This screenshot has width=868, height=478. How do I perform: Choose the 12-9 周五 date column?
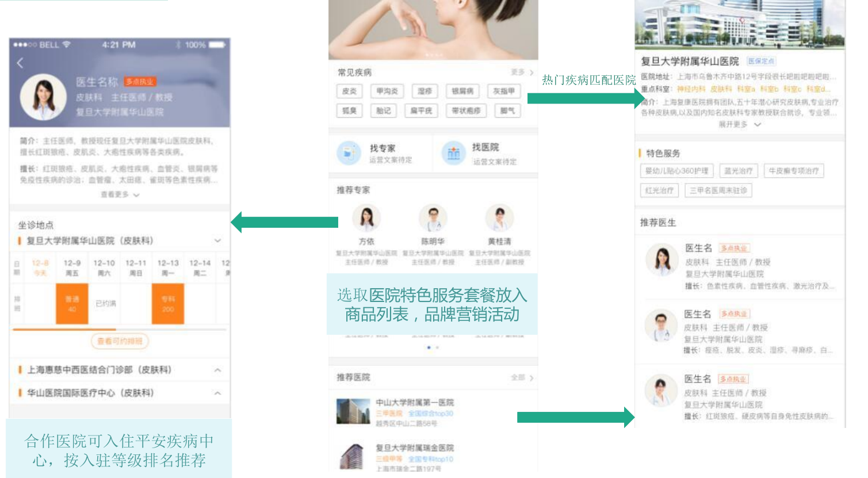click(x=72, y=267)
